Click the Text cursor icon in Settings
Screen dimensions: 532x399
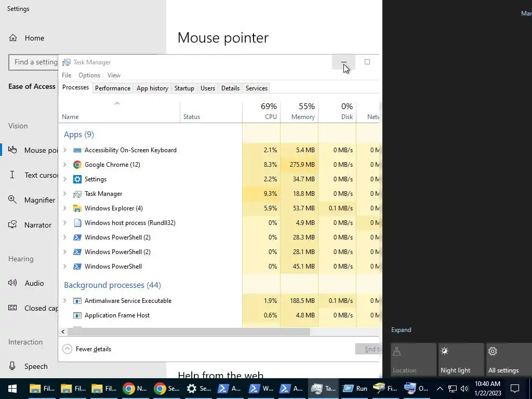point(12,175)
